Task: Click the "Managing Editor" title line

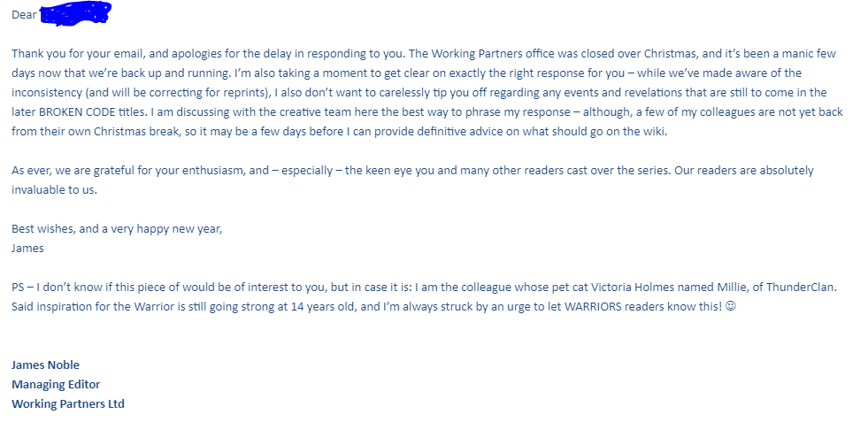Action: (x=56, y=384)
